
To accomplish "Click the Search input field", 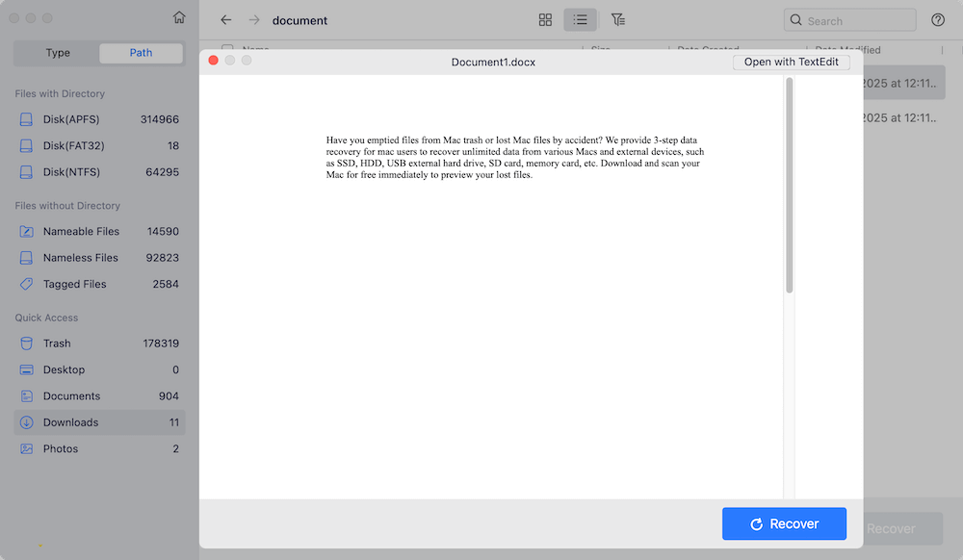I will pos(849,19).
